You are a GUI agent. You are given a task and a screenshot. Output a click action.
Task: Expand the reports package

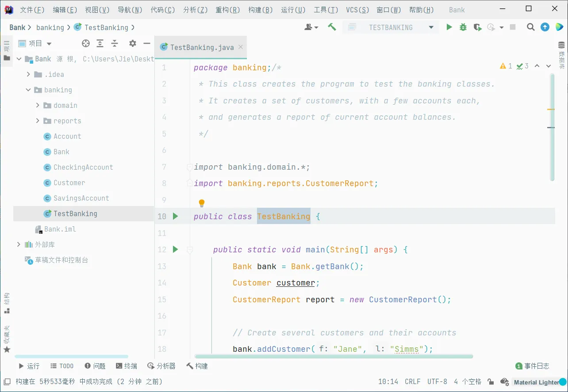pos(38,121)
